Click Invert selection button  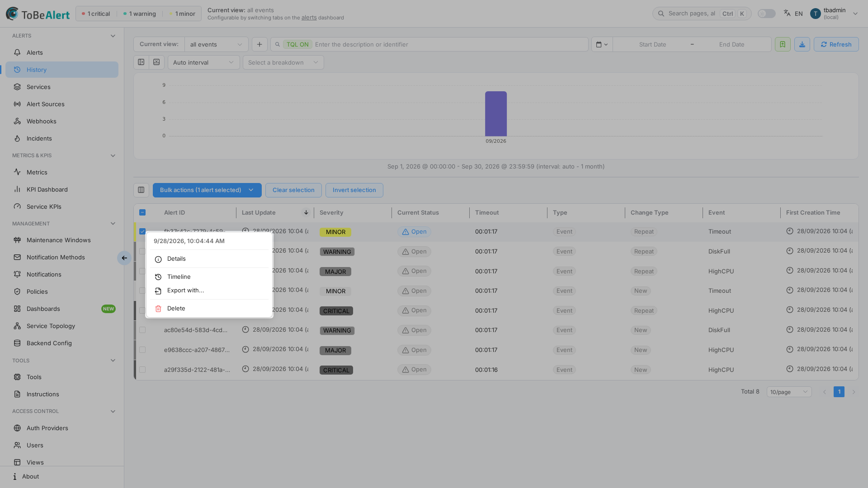354,190
